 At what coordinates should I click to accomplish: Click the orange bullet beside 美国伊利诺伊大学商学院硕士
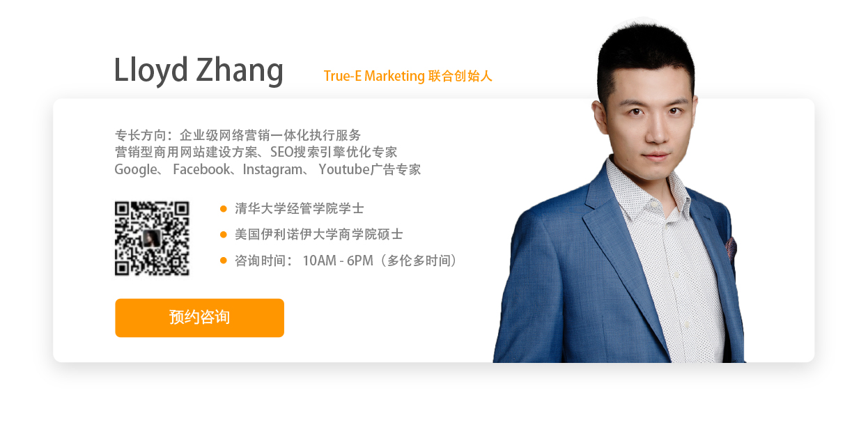pyautogui.click(x=224, y=235)
